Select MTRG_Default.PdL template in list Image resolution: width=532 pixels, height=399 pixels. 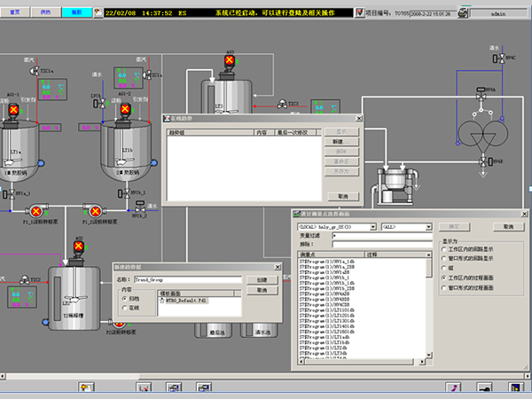186,301
